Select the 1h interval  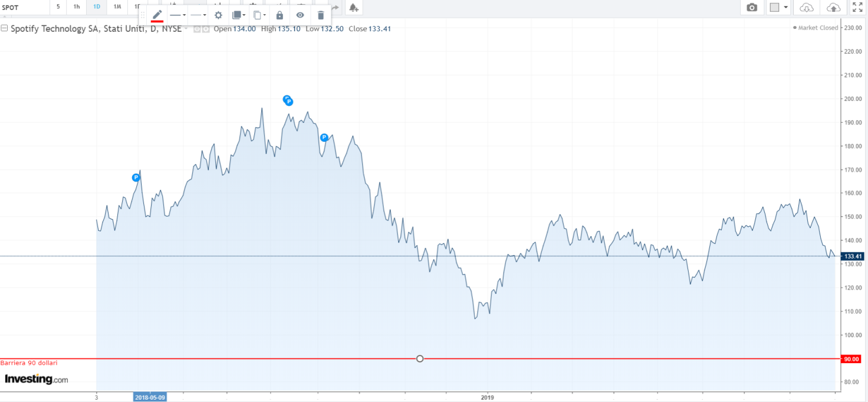77,6
